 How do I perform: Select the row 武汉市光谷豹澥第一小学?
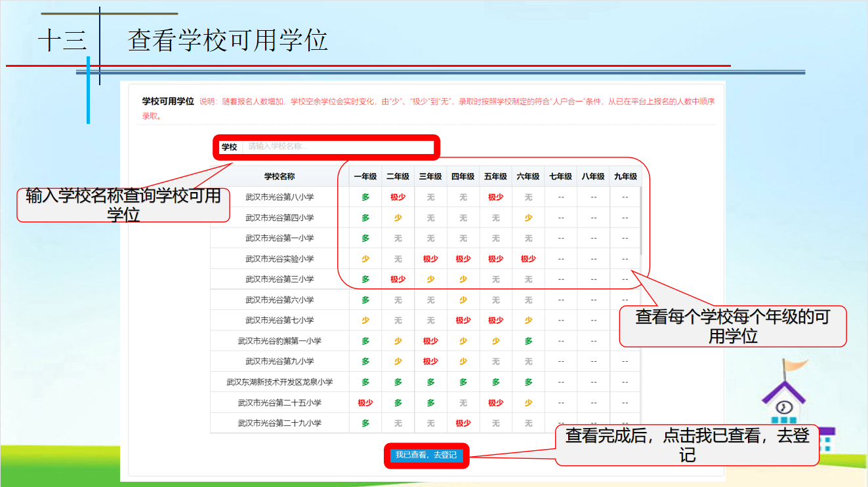click(425, 341)
